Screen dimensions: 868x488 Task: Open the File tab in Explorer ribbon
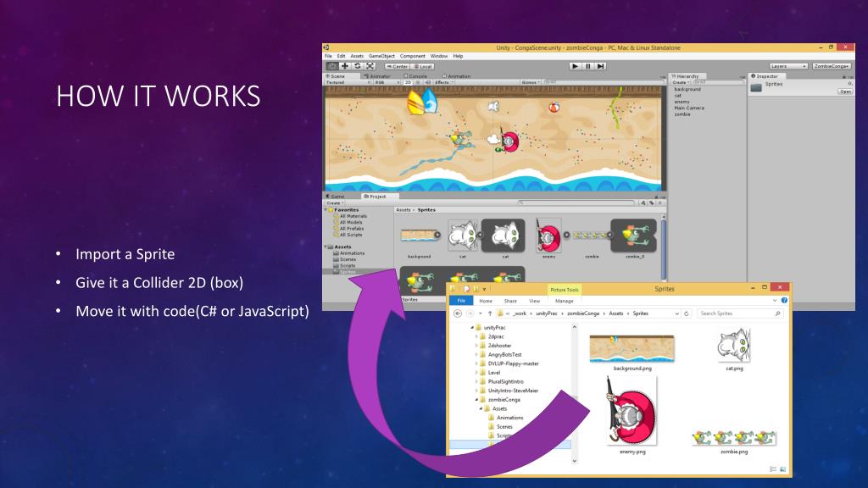461,301
